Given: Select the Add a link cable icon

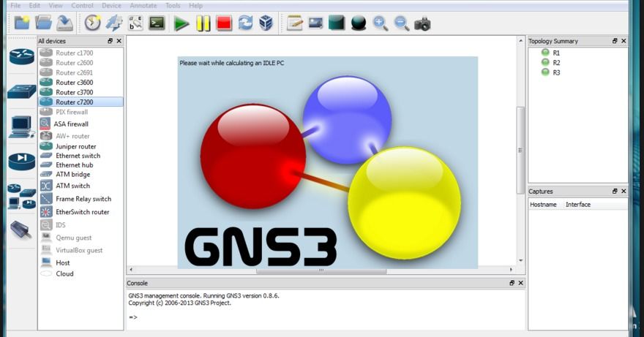Looking at the screenshot, I should [x=21, y=230].
